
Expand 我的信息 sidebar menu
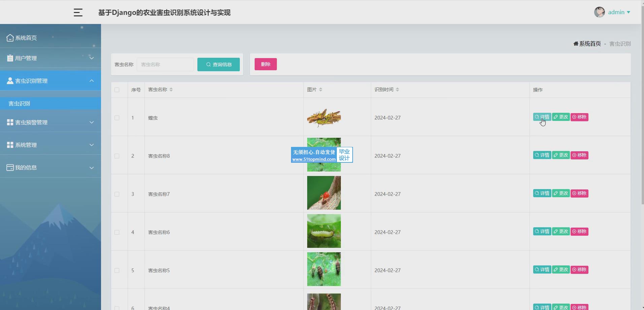click(x=51, y=167)
